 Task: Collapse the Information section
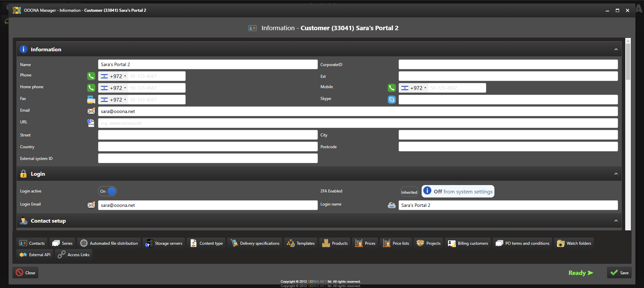click(616, 49)
